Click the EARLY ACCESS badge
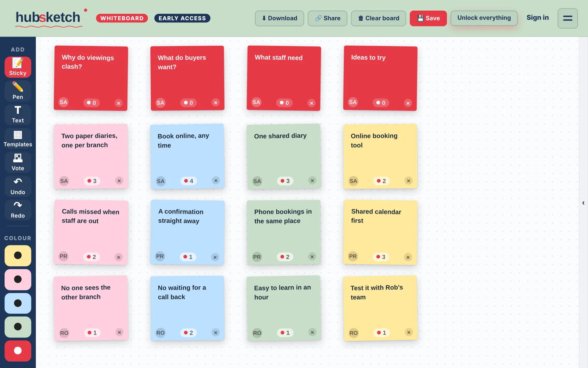Screen dimensions: 588x368 (182, 18)
